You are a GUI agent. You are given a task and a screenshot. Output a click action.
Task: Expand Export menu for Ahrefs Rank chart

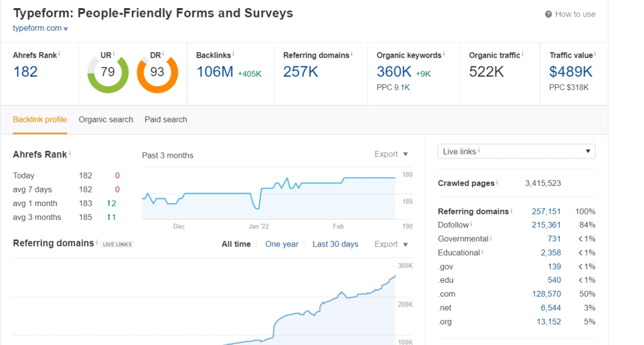(391, 154)
